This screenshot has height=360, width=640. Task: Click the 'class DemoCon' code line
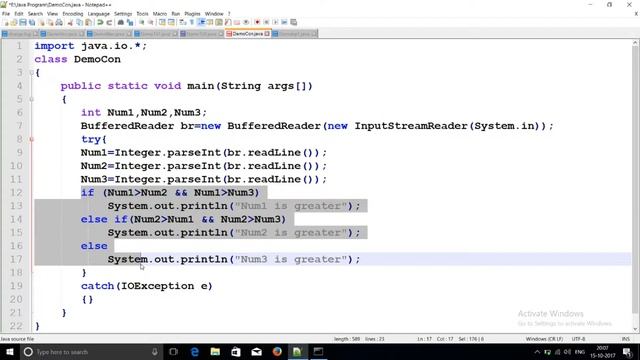point(78,59)
